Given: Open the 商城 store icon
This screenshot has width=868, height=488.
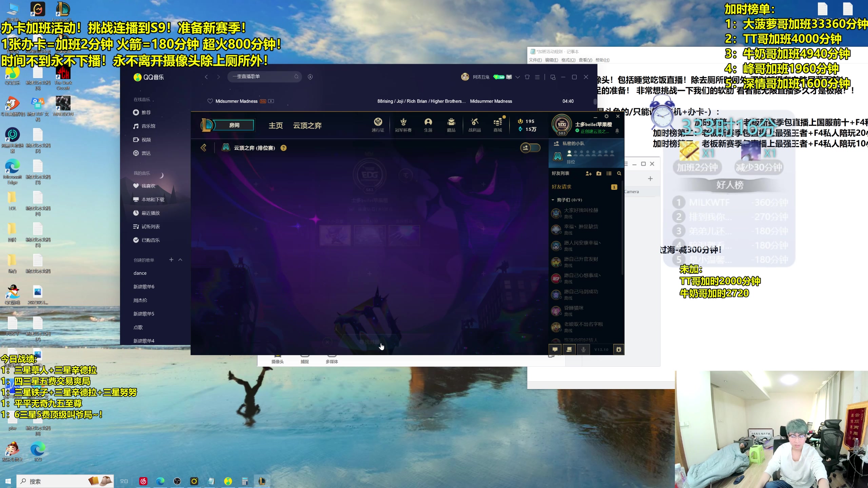Looking at the screenshot, I should point(498,125).
